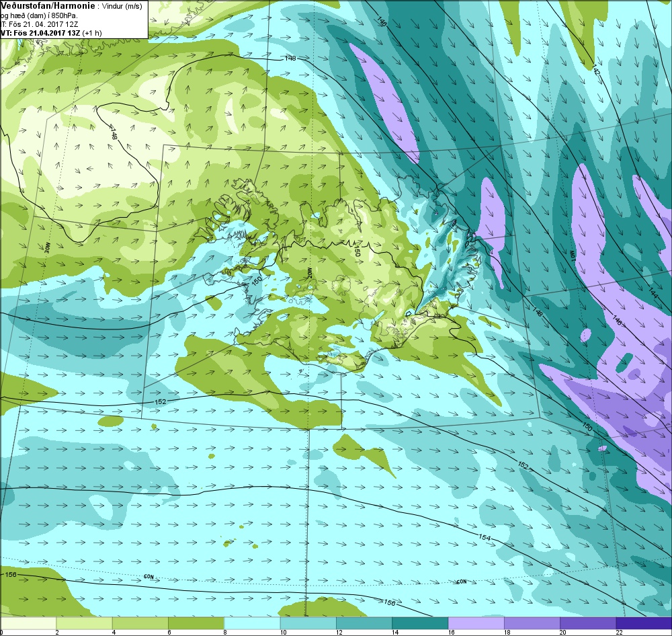Click the '30W' longitude label

(47, 248)
